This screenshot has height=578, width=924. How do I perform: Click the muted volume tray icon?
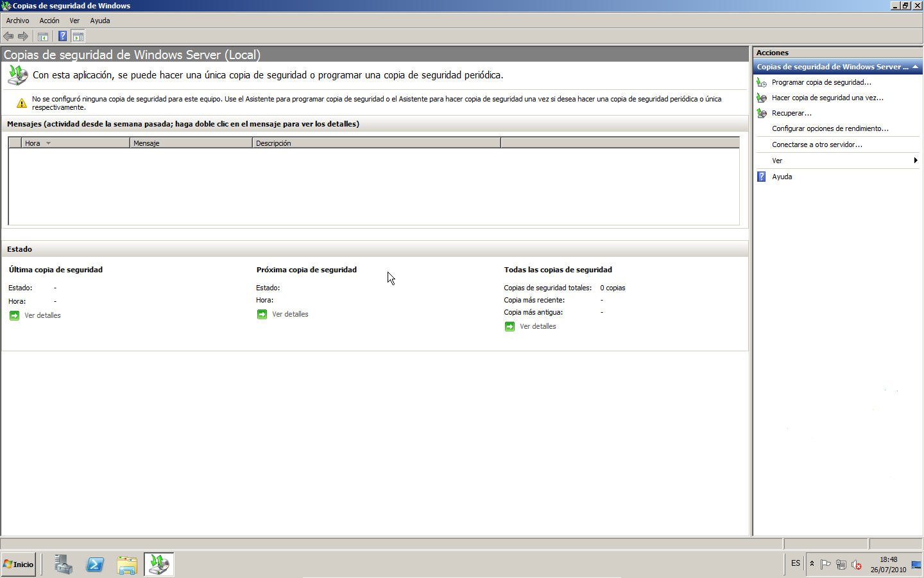856,565
